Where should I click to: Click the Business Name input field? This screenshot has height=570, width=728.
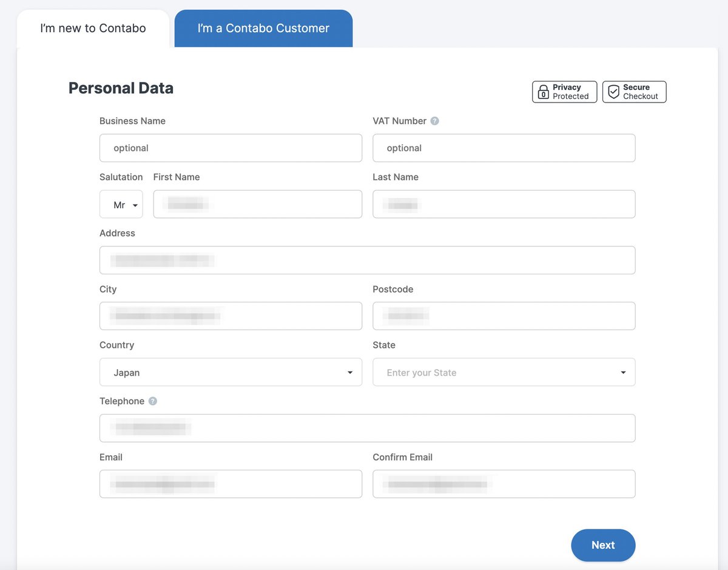click(x=231, y=148)
